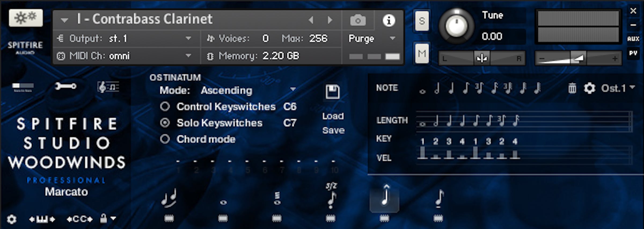The width and height of the screenshot is (644, 229).
Task: Open the Ost.1 pattern dropdown
Action: pyautogui.click(x=632, y=88)
